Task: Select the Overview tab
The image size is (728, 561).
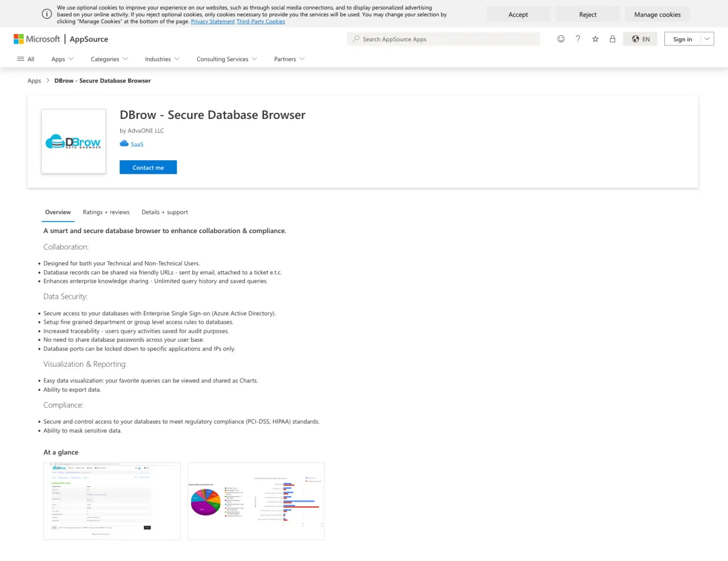Action: pyautogui.click(x=58, y=212)
